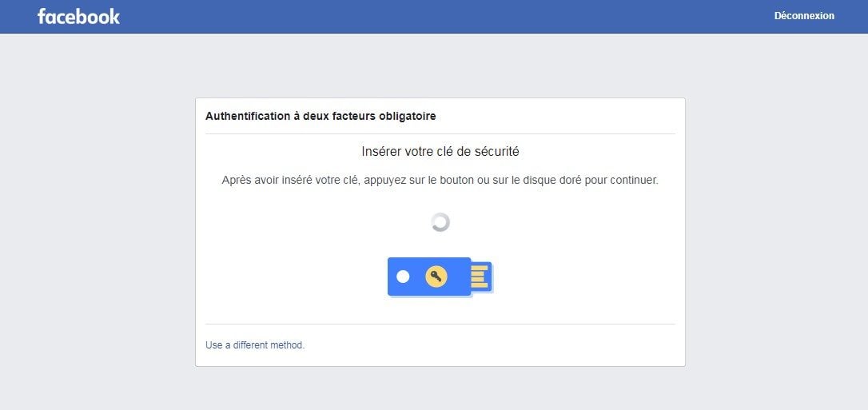This screenshot has height=410, width=868.
Task: Click the phrase "Après avoir inséré" in the instructions
Action: [x=267, y=181]
